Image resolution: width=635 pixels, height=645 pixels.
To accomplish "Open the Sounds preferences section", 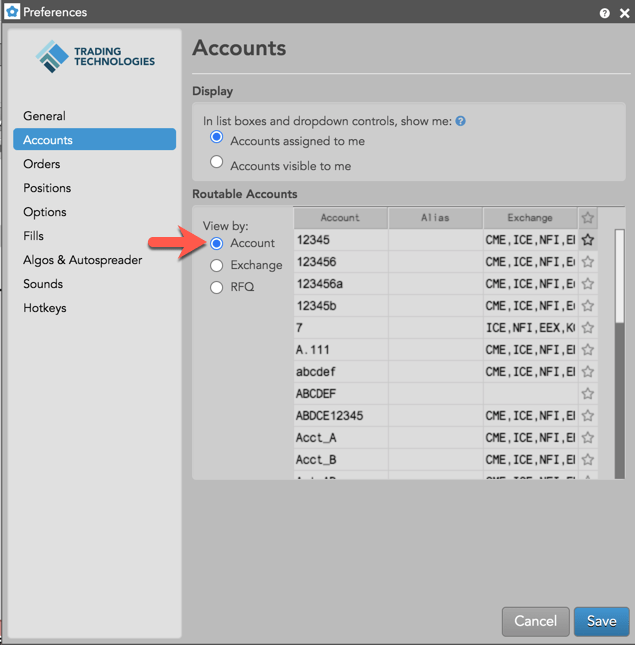I will (95, 284).
